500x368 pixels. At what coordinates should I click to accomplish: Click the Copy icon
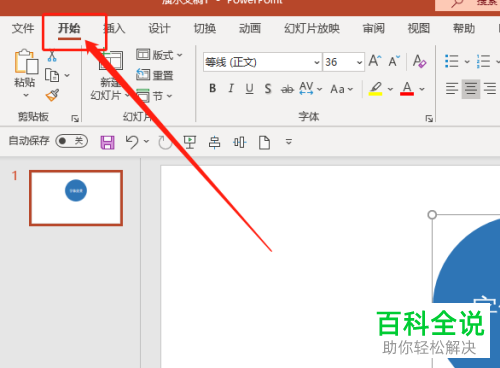[52, 75]
